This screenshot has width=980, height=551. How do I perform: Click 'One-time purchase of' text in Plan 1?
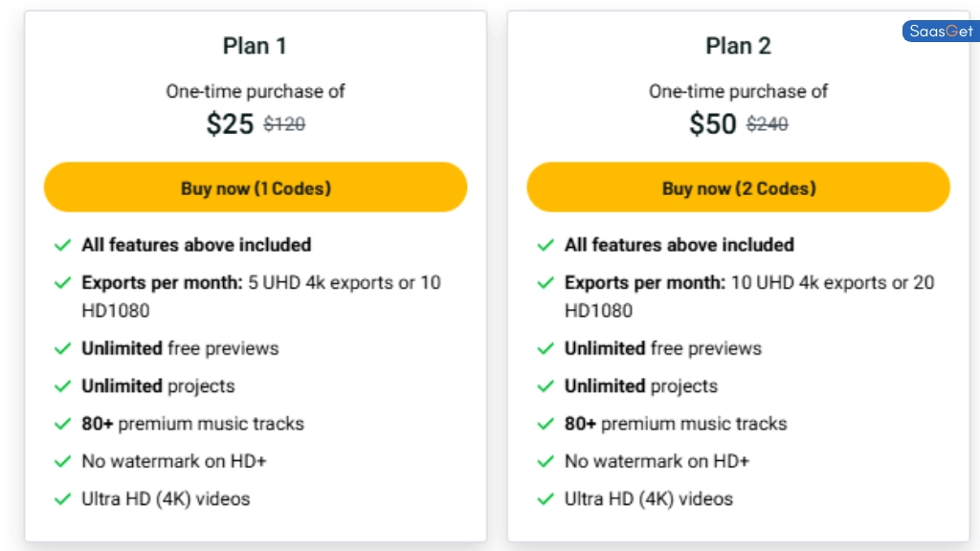click(255, 91)
